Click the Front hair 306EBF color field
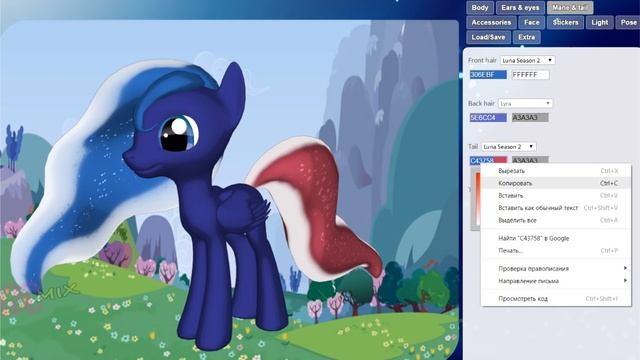 (x=488, y=75)
